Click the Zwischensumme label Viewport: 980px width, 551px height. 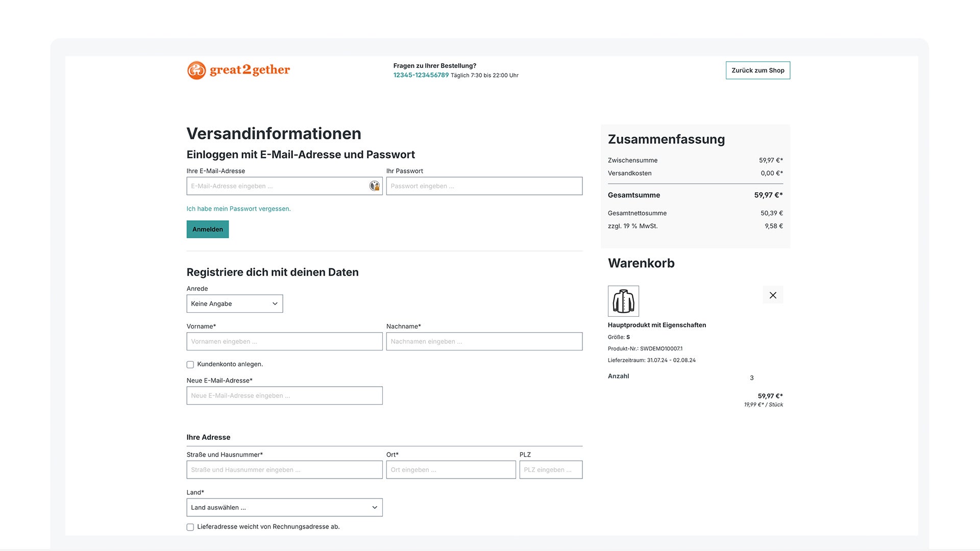click(632, 160)
